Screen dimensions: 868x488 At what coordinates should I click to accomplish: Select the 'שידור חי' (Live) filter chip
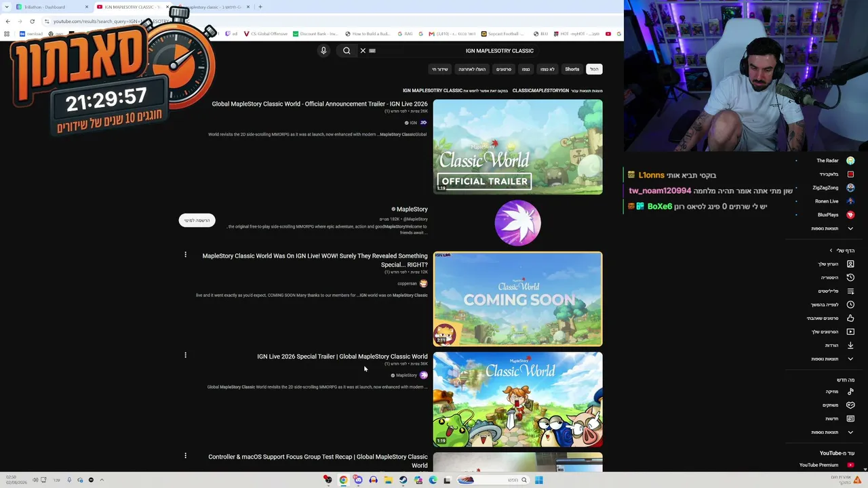[x=440, y=69]
